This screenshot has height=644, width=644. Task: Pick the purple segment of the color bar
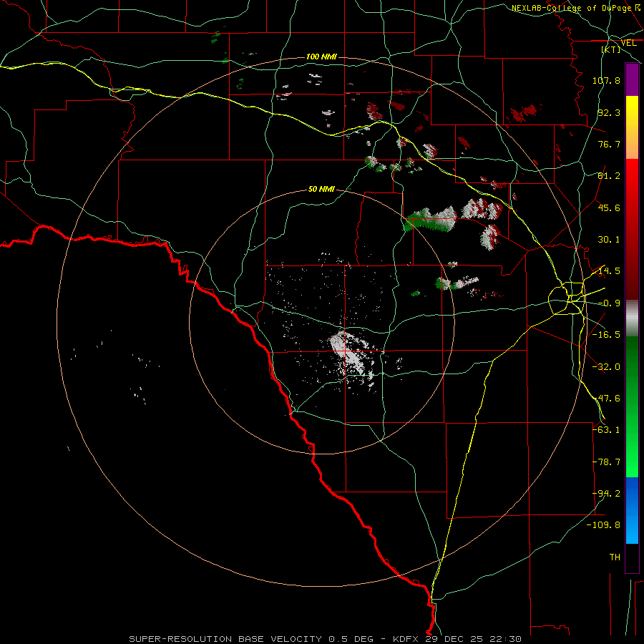coord(632,79)
